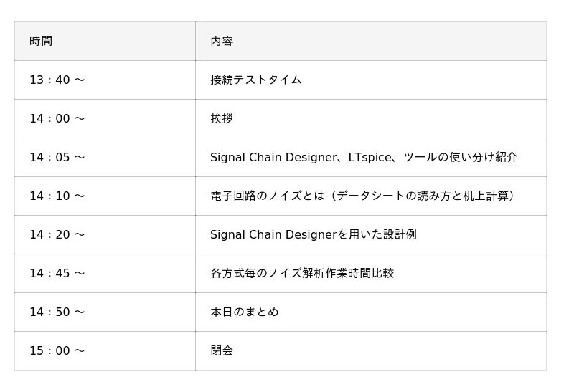Click the 内容 column header
574x392 pixels.
pos(371,41)
